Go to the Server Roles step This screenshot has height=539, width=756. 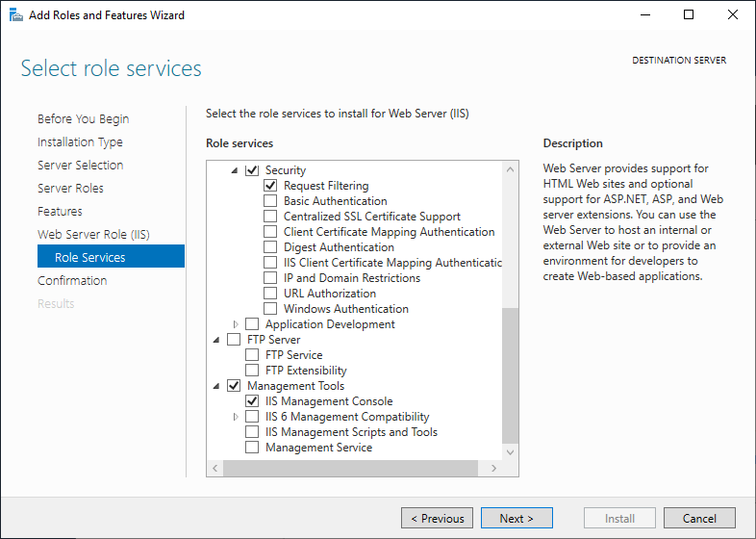coord(70,188)
